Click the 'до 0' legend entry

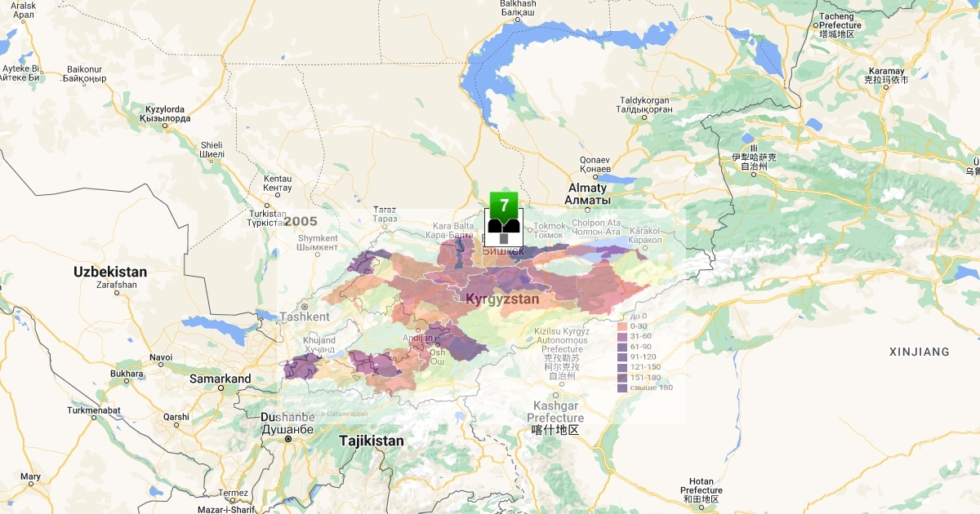coord(638,316)
